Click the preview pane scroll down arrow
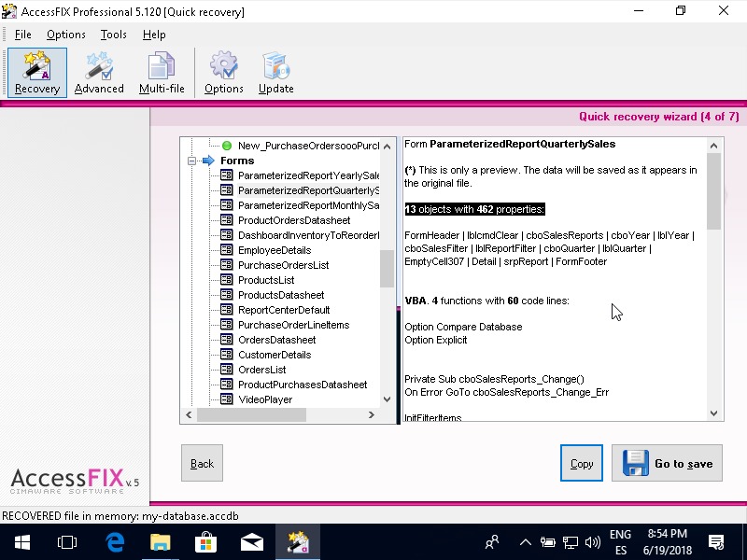This screenshot has height=560, width=747. point(714,413)
